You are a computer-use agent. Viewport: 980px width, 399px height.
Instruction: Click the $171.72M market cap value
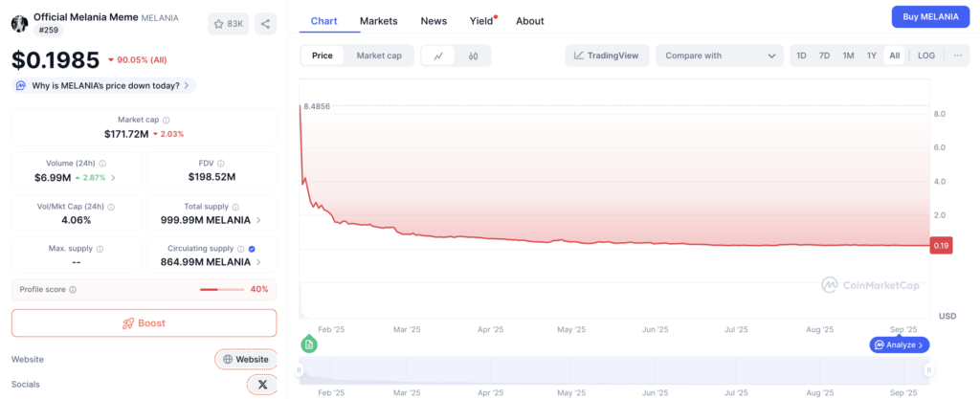[x=126, y=134]
